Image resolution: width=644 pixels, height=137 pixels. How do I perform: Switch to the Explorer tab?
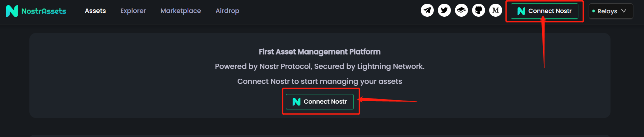tap(133, 11)
